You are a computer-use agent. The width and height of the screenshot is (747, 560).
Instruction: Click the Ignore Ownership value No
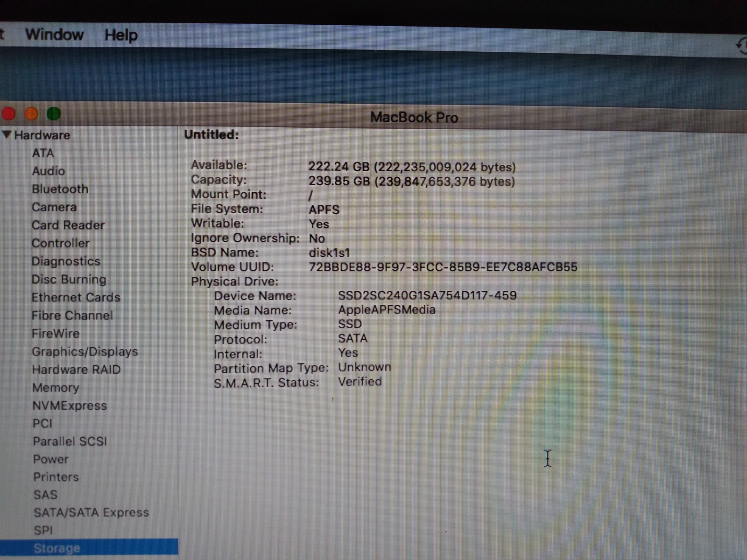(317, 238)
